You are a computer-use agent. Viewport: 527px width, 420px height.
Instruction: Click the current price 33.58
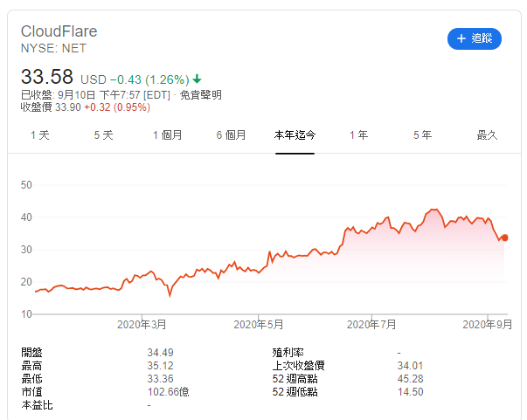click(46, 77)
